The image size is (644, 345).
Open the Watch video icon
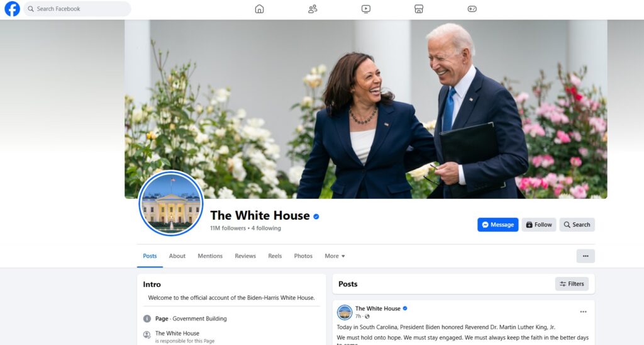pos(365,9)
